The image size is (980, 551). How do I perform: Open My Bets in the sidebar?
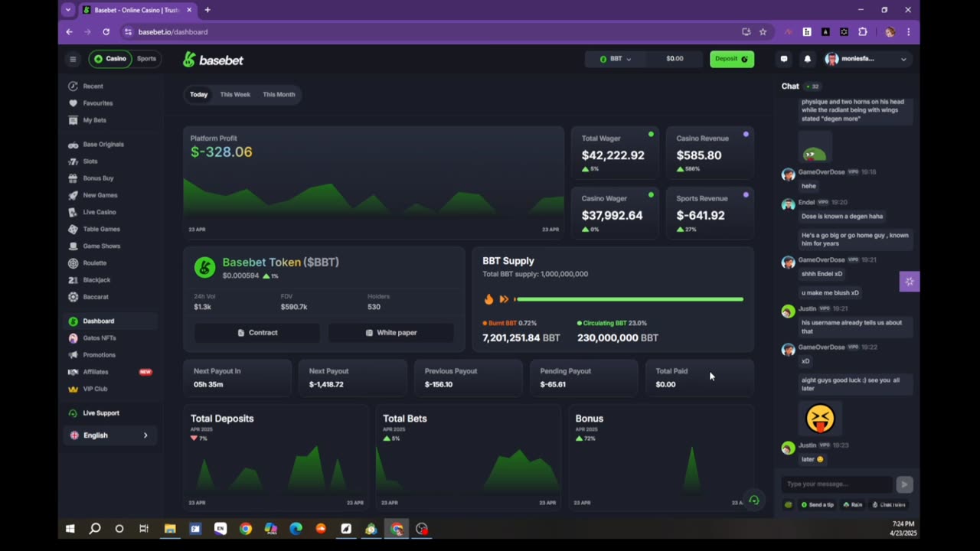tap(94, 120)
